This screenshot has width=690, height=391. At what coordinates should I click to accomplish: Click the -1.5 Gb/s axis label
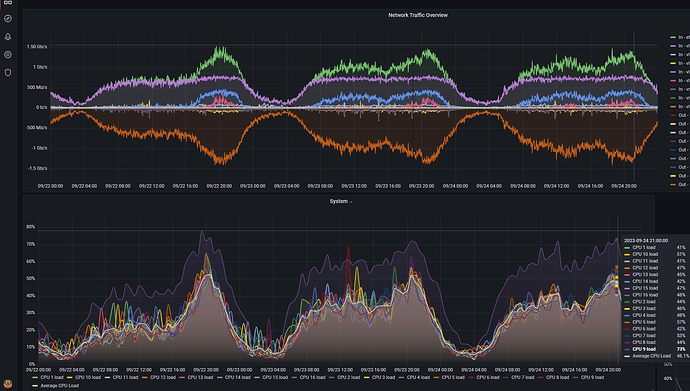[x=38, y=168]
